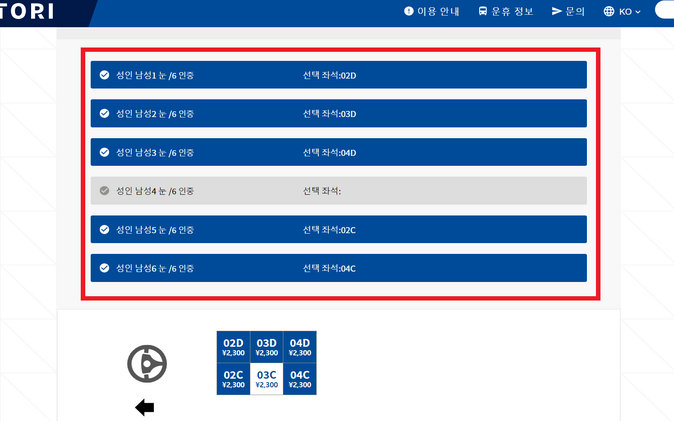Click the TORI logo
The image size is (674, 421).
(x=27, y=11)
